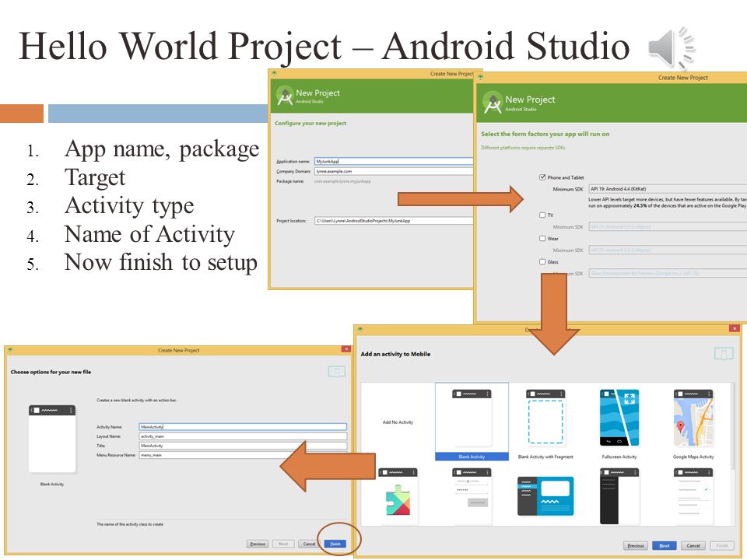This screenshot has width=747, height=560.
Task: Click the slide's audio speaker icon
Action: point(672,48)
